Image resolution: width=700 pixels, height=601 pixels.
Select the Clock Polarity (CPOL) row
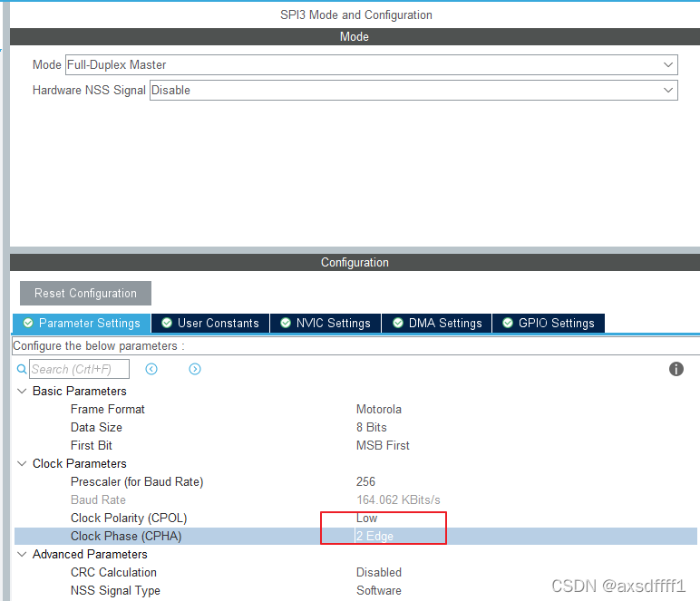pos(355,518)
